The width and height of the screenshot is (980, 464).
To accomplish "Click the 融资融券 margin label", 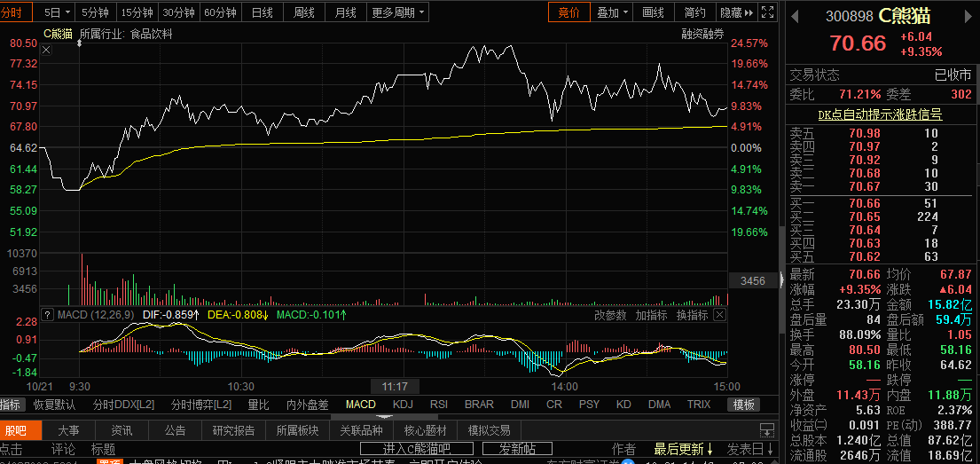I will [702, 34].
